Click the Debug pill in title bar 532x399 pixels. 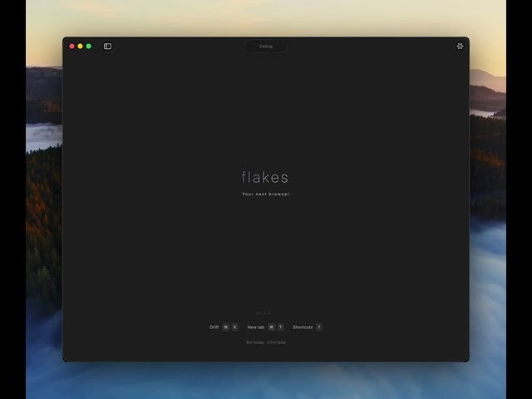tap(266, 47)
